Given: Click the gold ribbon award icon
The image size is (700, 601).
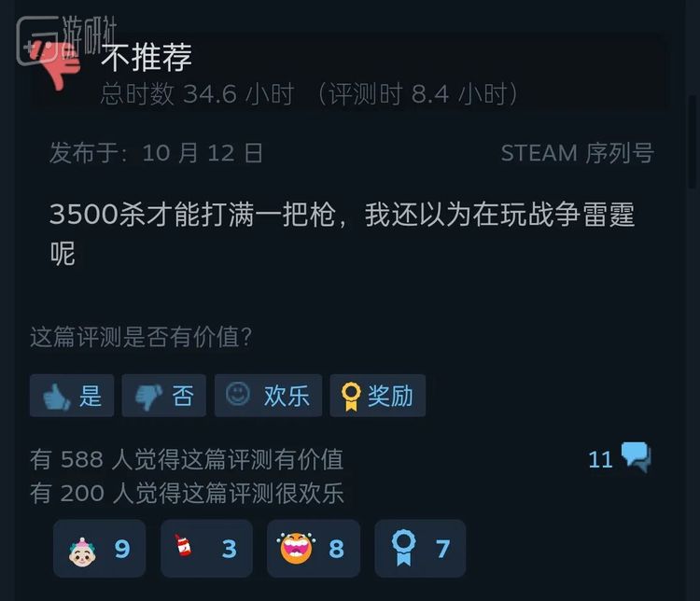Looking at the screenshot, I should [351, 396].
